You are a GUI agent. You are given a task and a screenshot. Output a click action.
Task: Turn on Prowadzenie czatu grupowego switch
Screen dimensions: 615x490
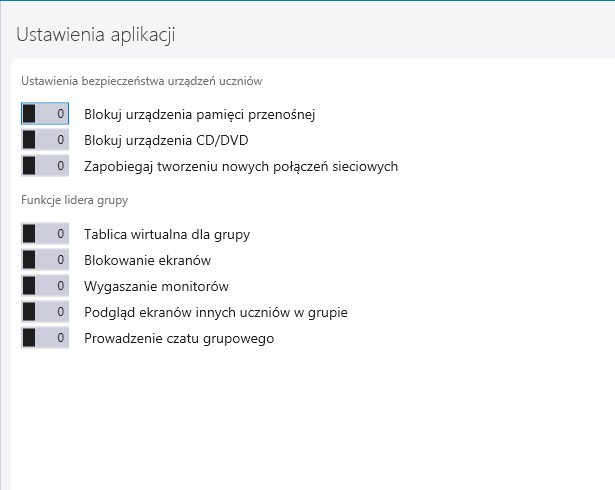(x=45, y=338)
